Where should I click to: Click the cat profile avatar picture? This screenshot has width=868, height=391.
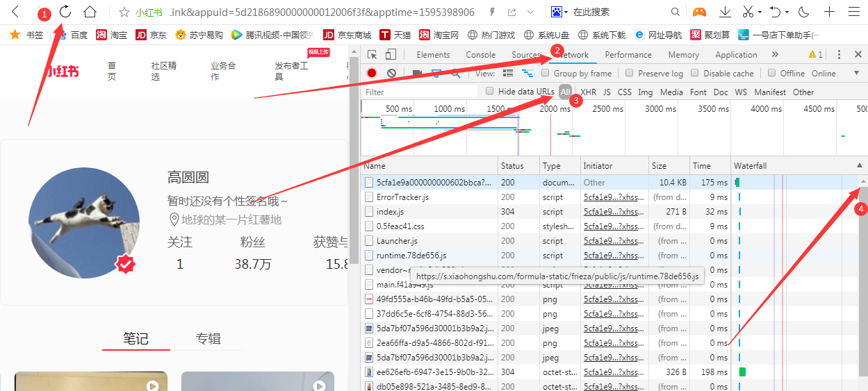[x=83, y=222]
